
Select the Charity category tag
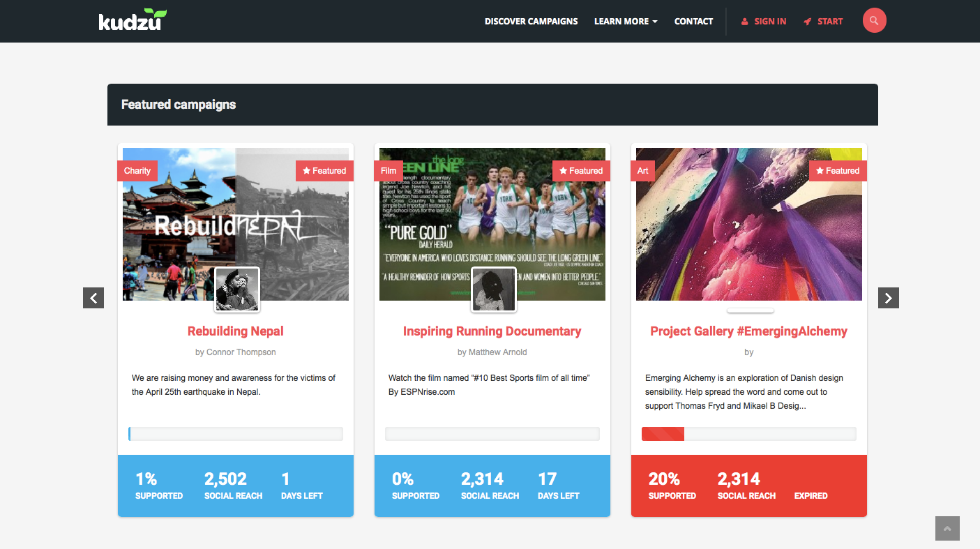pyautogui.click(x=137, y=171)
